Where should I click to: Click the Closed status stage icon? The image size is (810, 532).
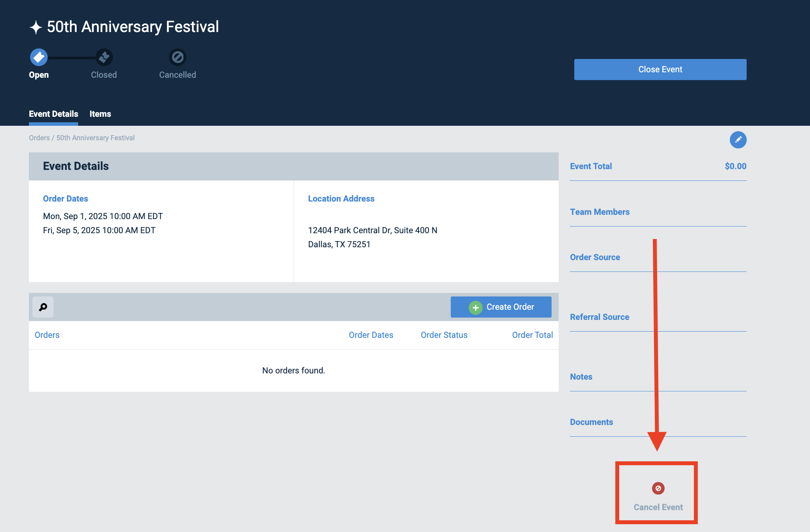tap(104, 57)
